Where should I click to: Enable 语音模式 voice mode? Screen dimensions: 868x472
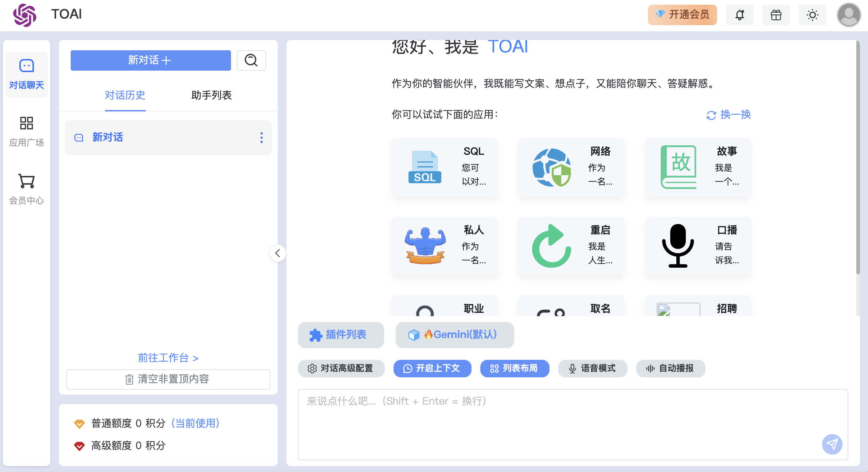[593, 368]
